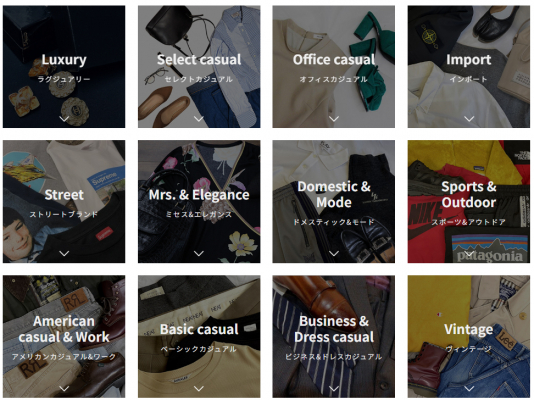Open the Vintage category heading
This screenshot has height=400, width=534.
469,330
